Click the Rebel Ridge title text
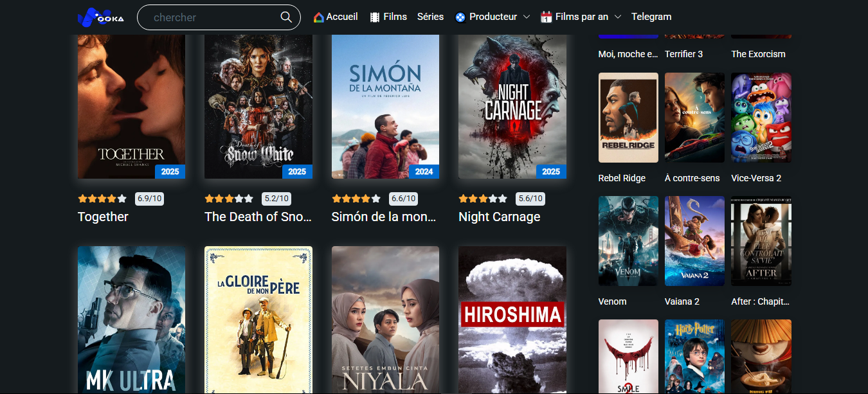 (622, 178)
